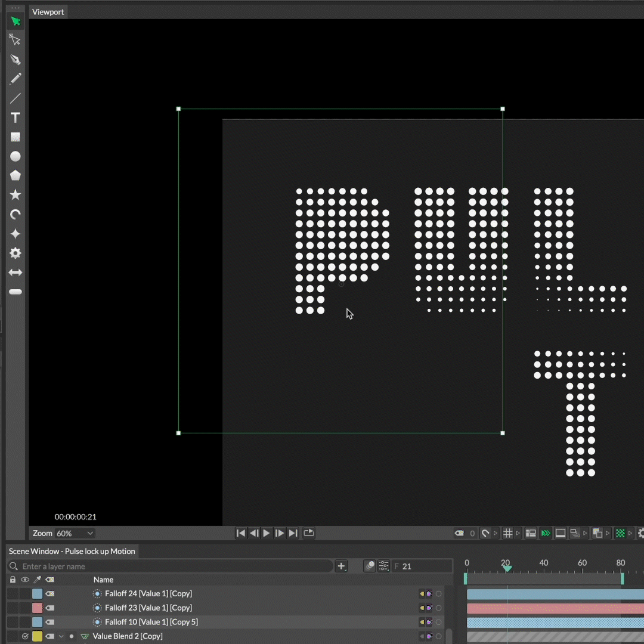Select the Pen tool
Image resolution: width=644 pixels, height=644 pixels.
(16, 60)
